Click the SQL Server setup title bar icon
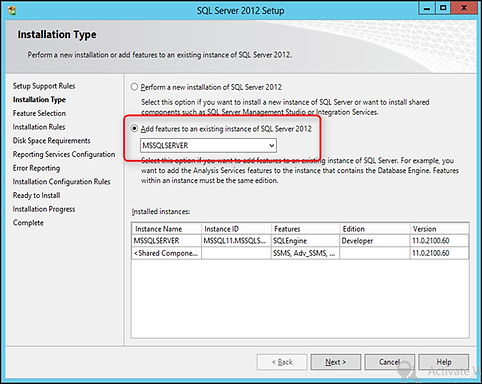Image resolution: width=482 pixels, height=384 pixels. click(12, 10)
